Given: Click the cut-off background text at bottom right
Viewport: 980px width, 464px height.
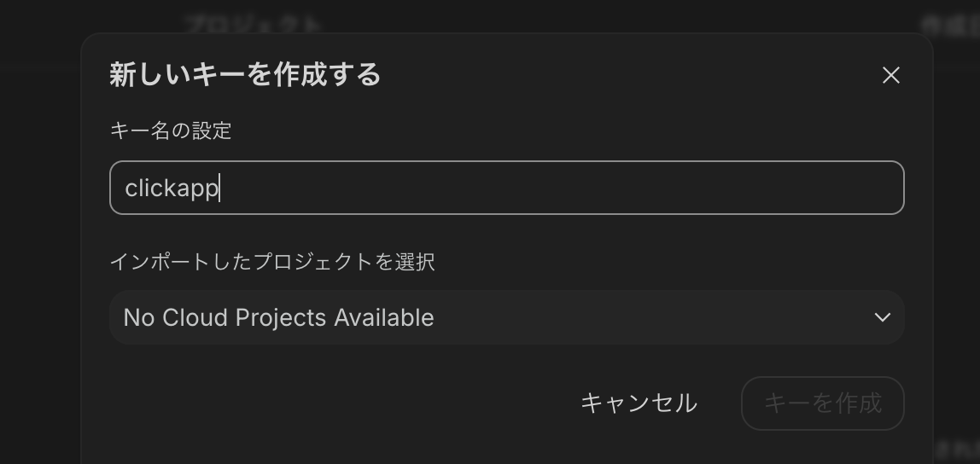Looking at the screenshot, I should pyautogui.click(x=956, y=449).
